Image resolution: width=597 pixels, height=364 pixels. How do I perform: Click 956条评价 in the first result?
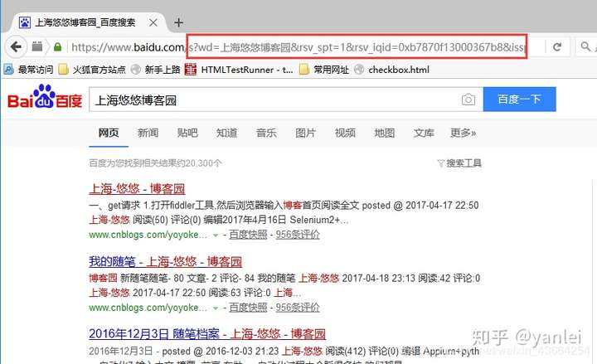point(298,235)
